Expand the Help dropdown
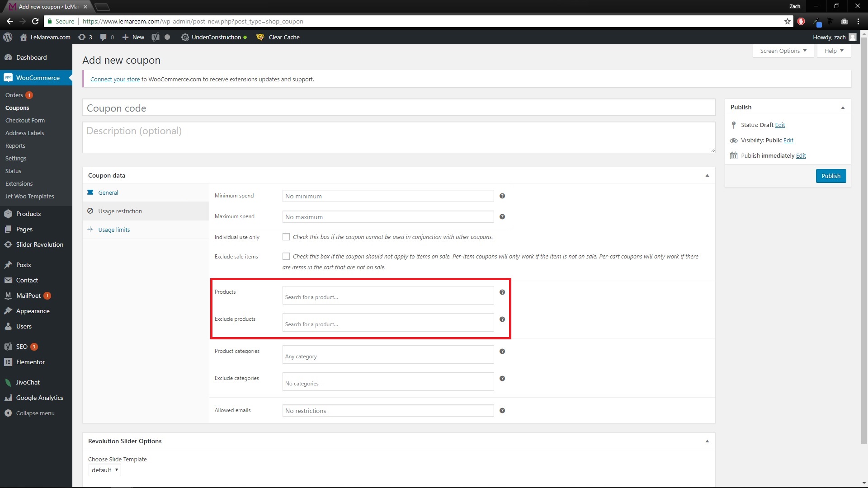Screen dimensions: 868x488 coord(834,51)
